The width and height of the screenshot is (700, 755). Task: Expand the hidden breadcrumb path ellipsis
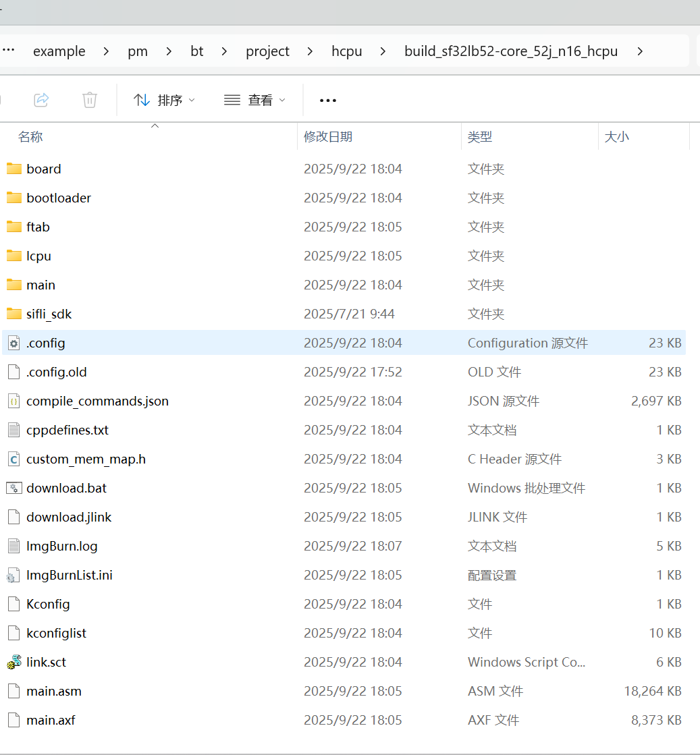pyautogui.click(x=8, y=51)
